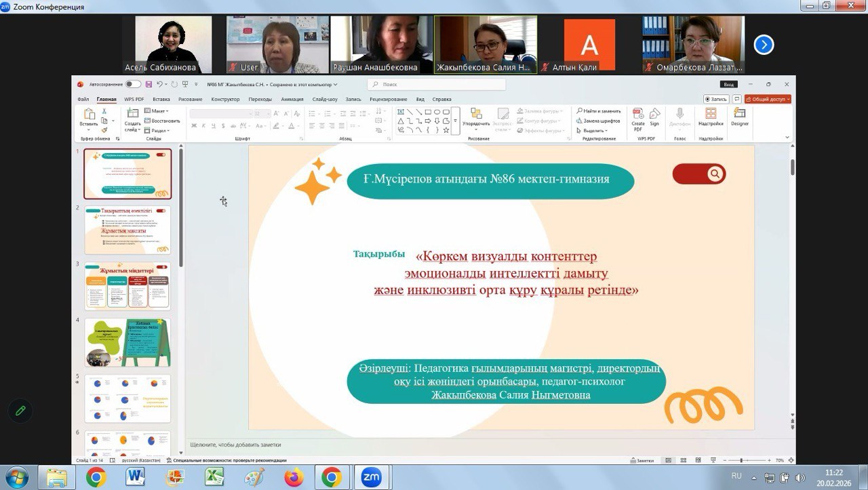Open the Designer tool
Screen dimensions: 868x490
point(740,117)
